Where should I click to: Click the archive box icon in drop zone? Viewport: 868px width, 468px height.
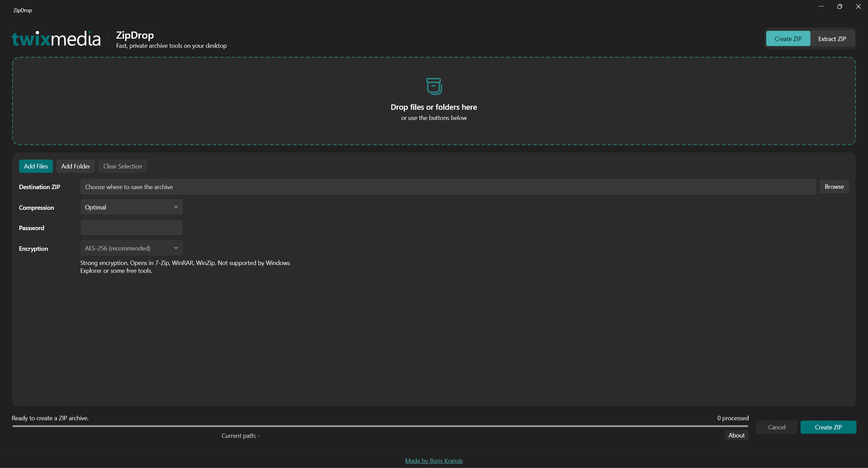[x=434, y=86]
